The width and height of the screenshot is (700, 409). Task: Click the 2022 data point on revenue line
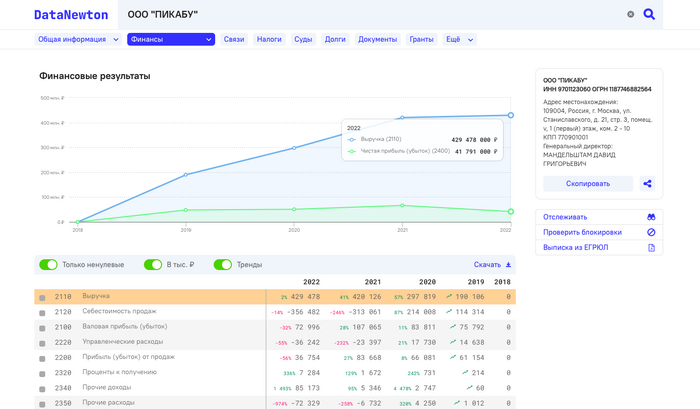[x=510, y=115]
